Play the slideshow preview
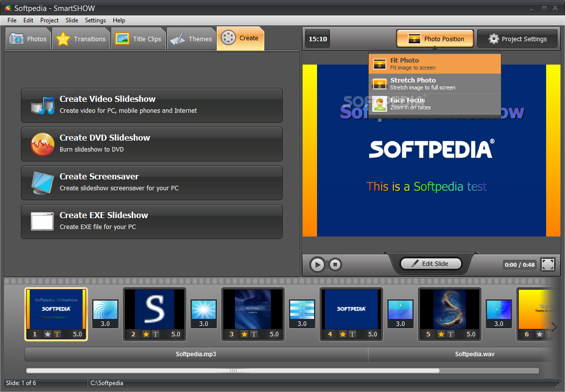The width and height of the screenshot is (565, 392). 317,265
